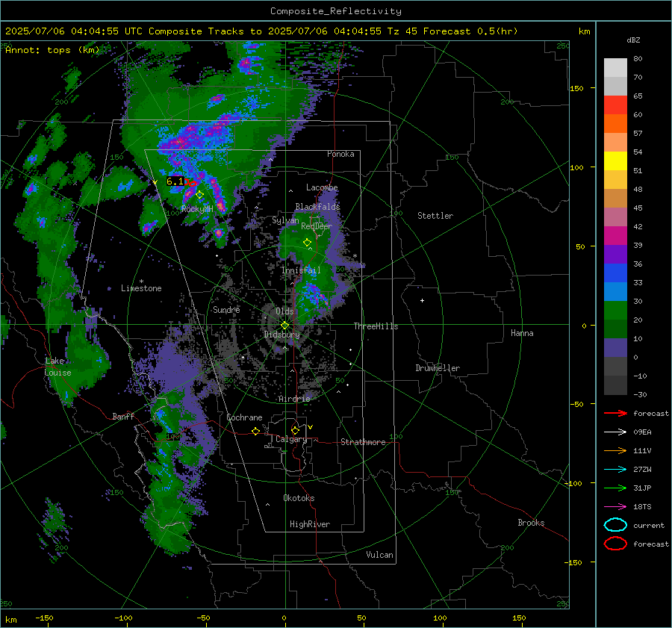Image resolution: width=672 pixels, height=628 pixels.
Task: Click the Drumheller label
Action: pos(438,368)
